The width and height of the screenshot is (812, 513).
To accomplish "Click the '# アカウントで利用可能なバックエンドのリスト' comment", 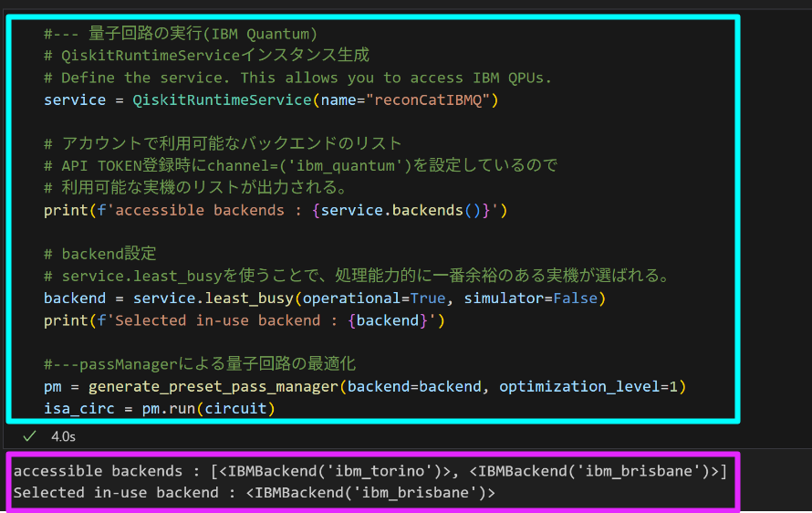I will tap(223, 143).
